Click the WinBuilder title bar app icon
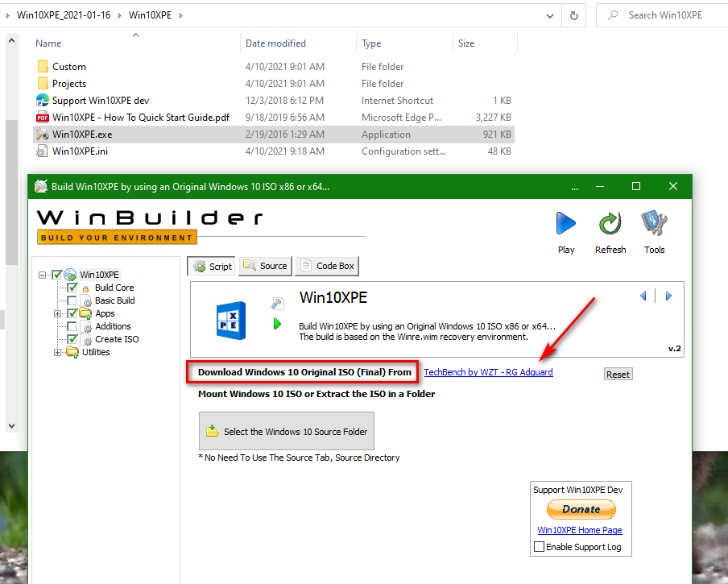This screenshot has width=728, height=584. click(41, 187)
